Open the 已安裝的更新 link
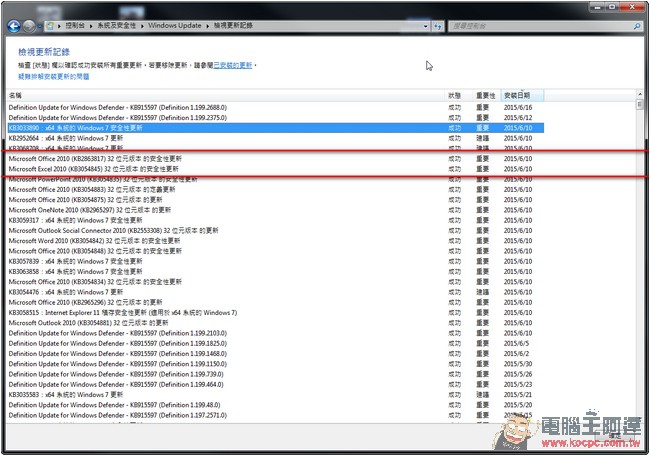650x456 pixels. [x=233, y=65]
